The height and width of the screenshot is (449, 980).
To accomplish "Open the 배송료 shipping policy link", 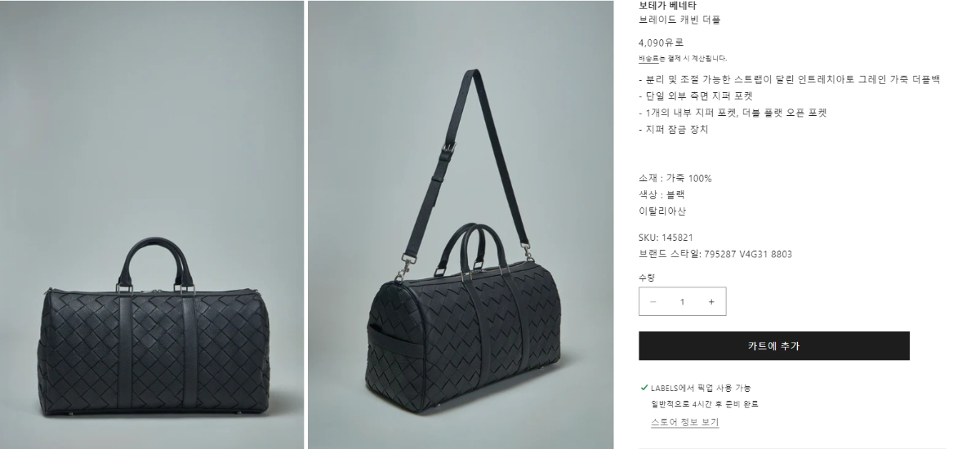I will point(648,58).
